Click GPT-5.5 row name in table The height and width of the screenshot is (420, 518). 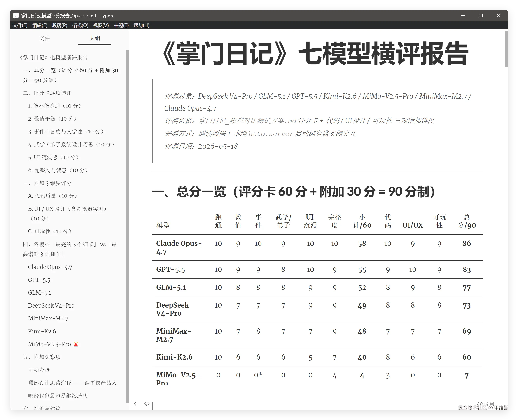pos(171,270)
